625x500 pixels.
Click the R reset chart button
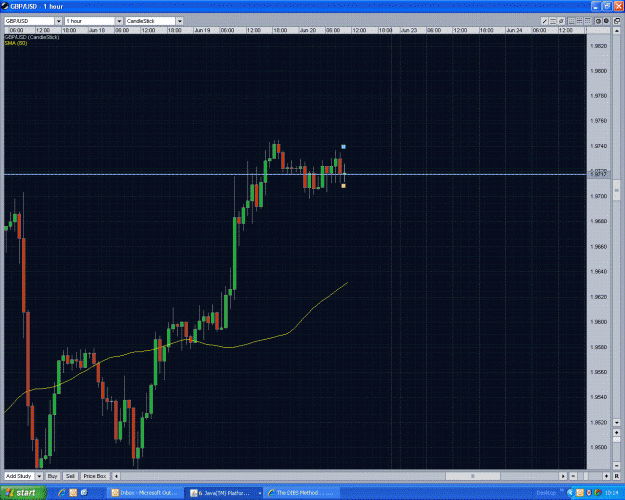[x=617, y=476]
